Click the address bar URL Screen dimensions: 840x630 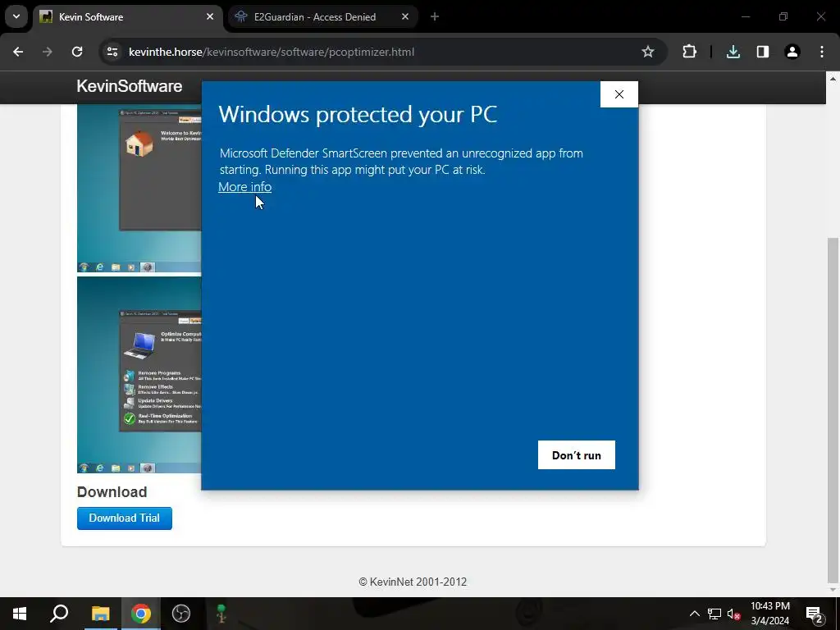point(271,52)
